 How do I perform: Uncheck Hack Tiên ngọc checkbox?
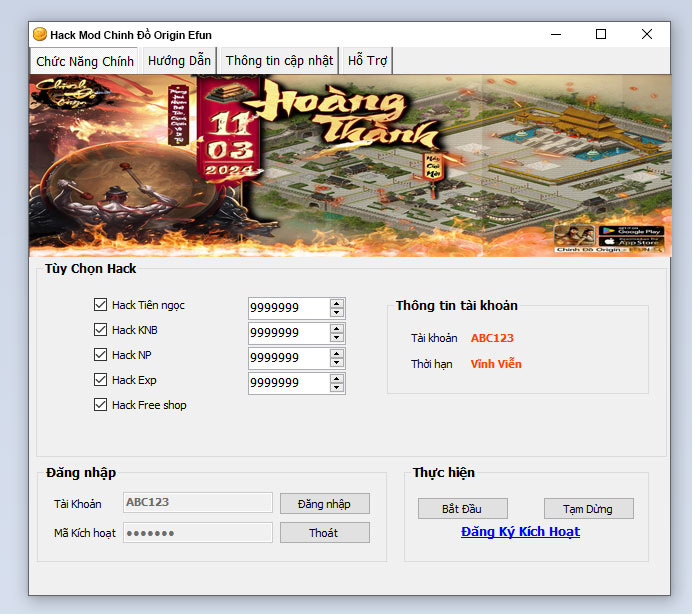[100, 304]
